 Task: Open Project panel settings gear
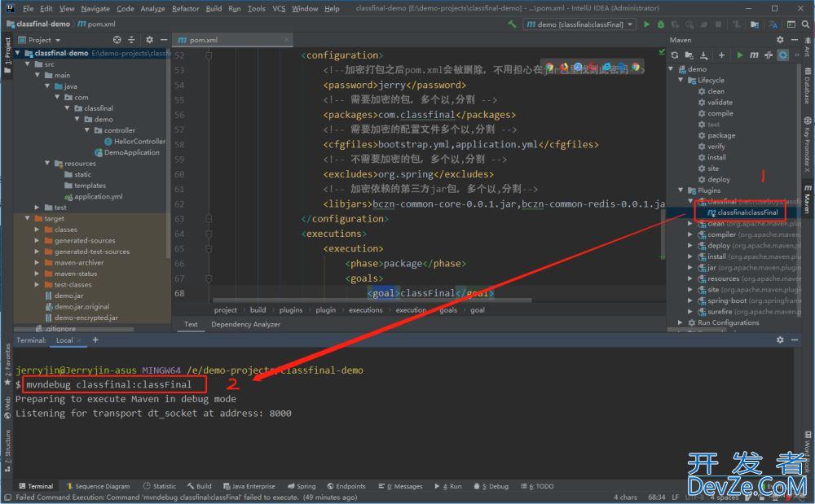150,40
